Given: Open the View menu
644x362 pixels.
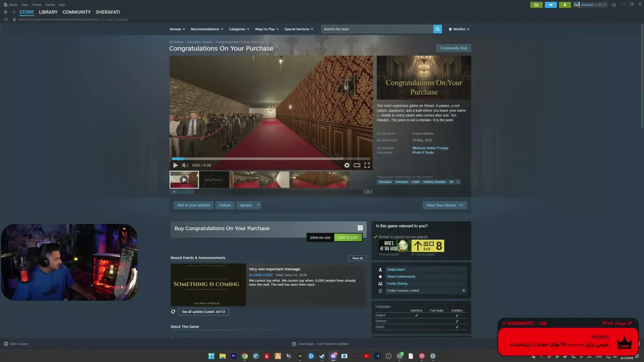Looking at the screenshot, I should 25,5.
